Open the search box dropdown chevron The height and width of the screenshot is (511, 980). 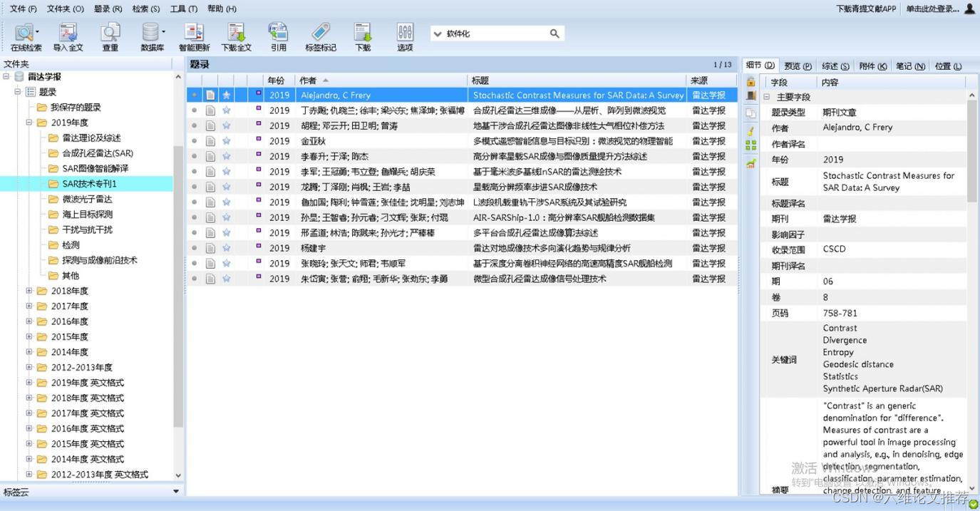(x=438, y=33)
